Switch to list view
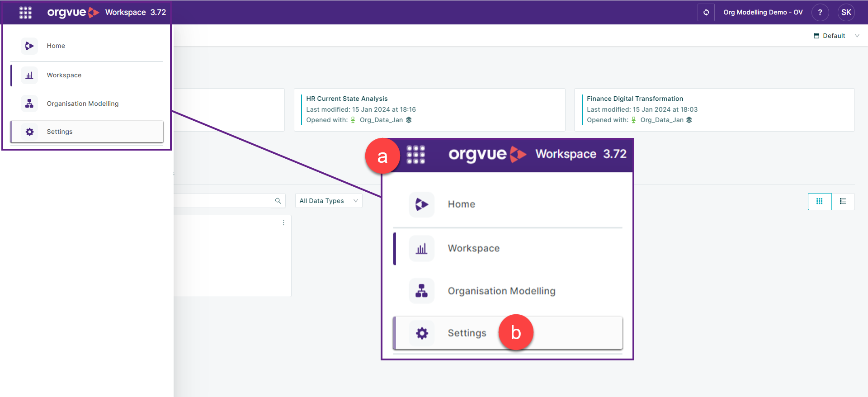Image resolution: width=868 pixels, height=397 pixels. click(843, 201)
